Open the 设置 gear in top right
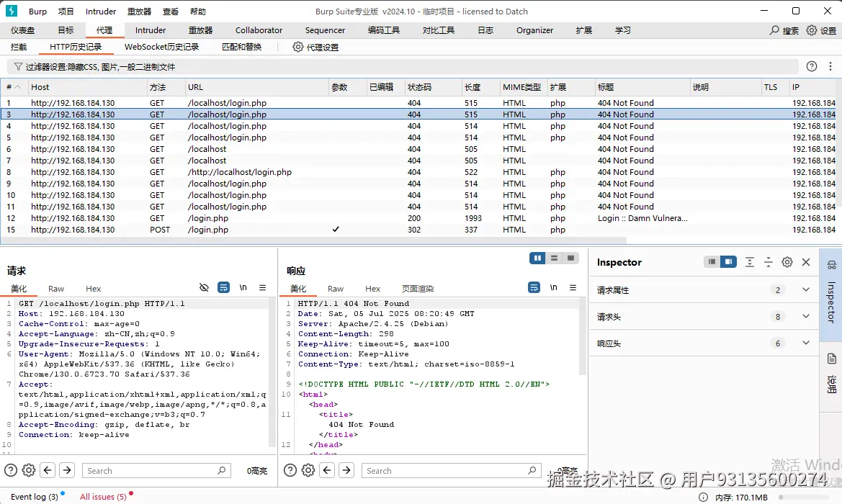 pyautogui.click(x=812, y=30)
